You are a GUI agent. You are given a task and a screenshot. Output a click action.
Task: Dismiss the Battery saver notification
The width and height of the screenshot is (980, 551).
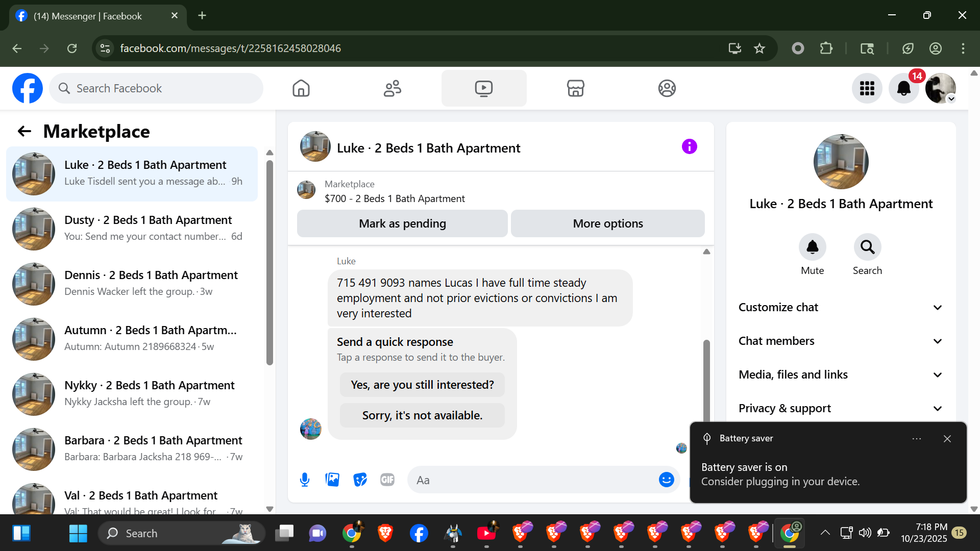947,439
